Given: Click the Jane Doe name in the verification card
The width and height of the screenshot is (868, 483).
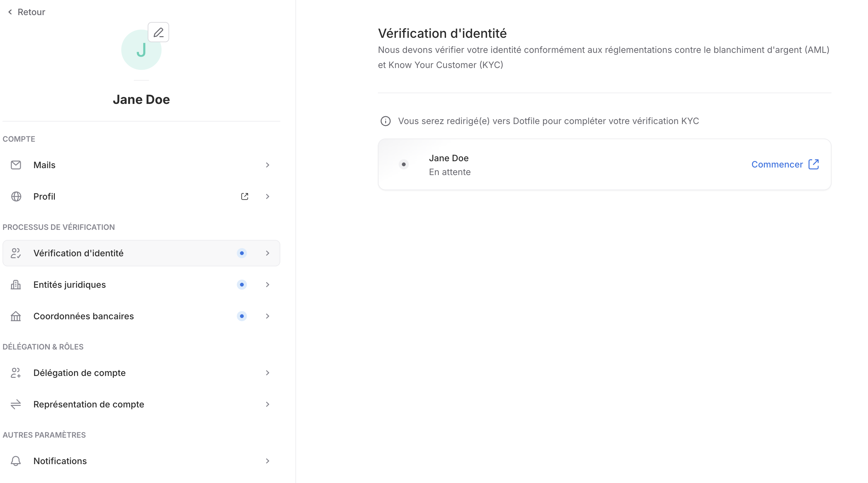Looking at the screenshot, I should 448,158.
